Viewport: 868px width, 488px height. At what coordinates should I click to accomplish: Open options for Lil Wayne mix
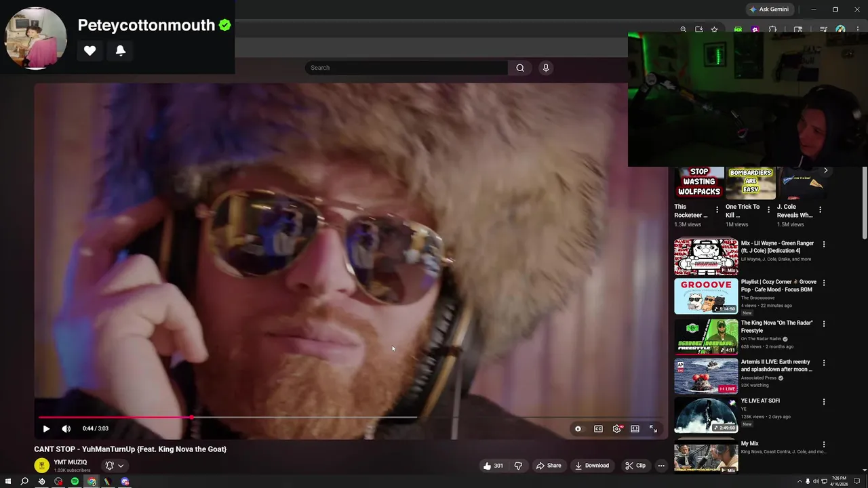click(x=824, y=244)
